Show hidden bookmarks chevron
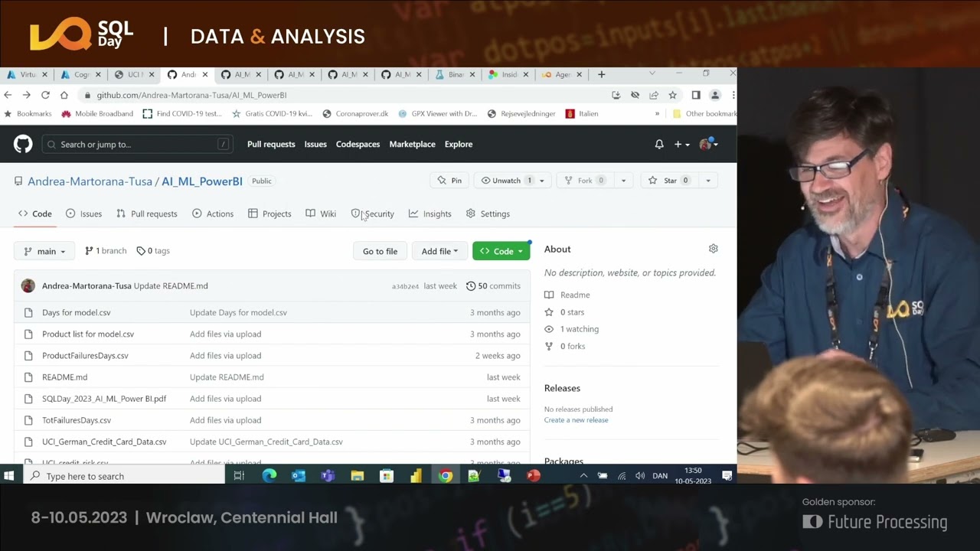Screen dimensions: 980x551 pyautogui.click(x=657, y=113)
